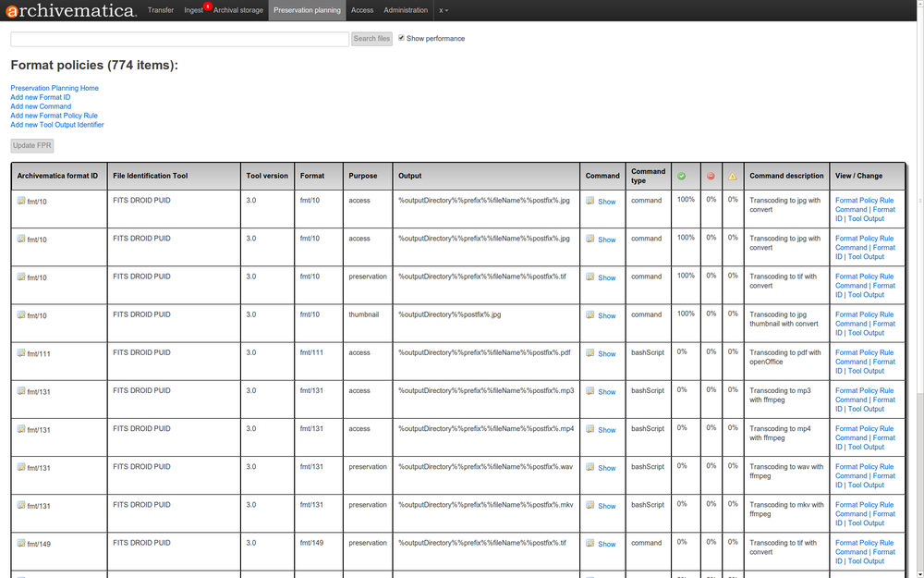Click the yellow warning column header icon
Viewport: 924px width, 578px height.
click(733, 176)
